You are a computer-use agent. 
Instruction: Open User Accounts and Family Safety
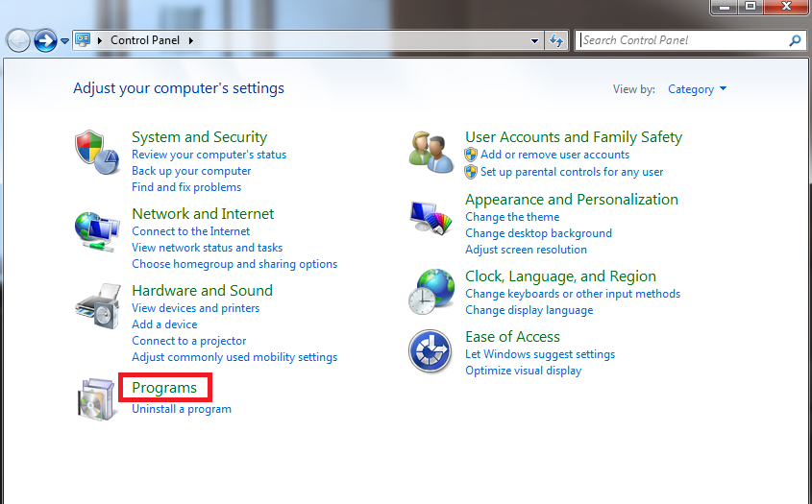574,137
